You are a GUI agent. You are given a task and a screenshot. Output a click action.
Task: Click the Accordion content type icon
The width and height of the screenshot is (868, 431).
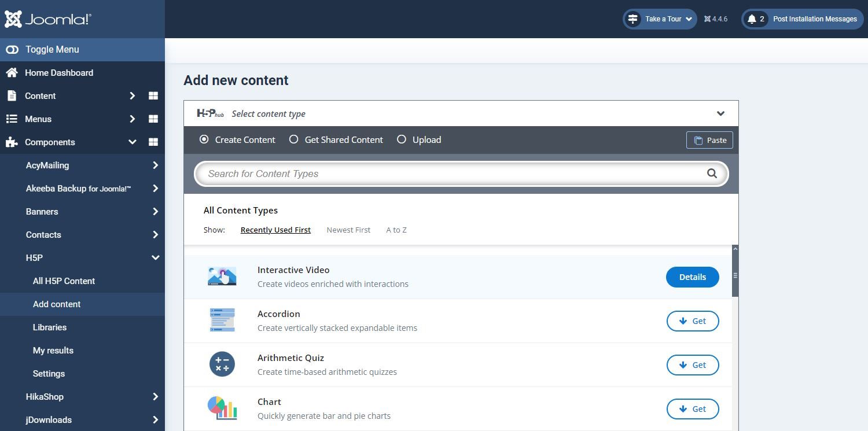[222, 321]
